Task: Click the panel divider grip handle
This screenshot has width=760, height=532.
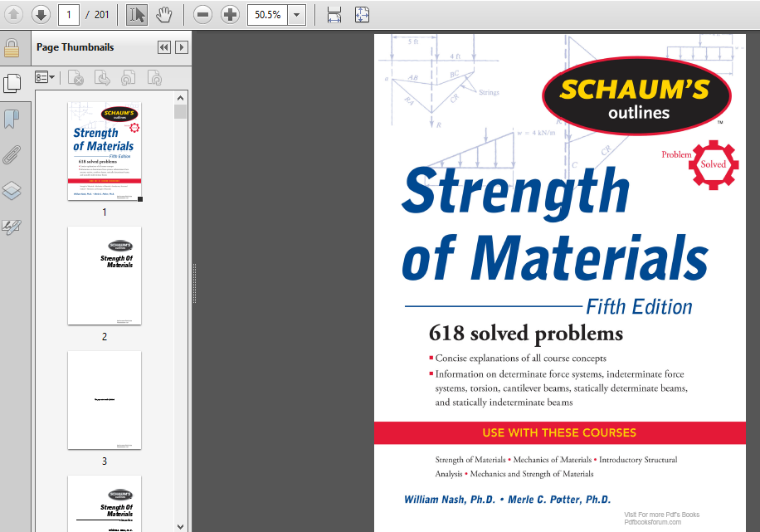Action: click(x=194, y=284)
